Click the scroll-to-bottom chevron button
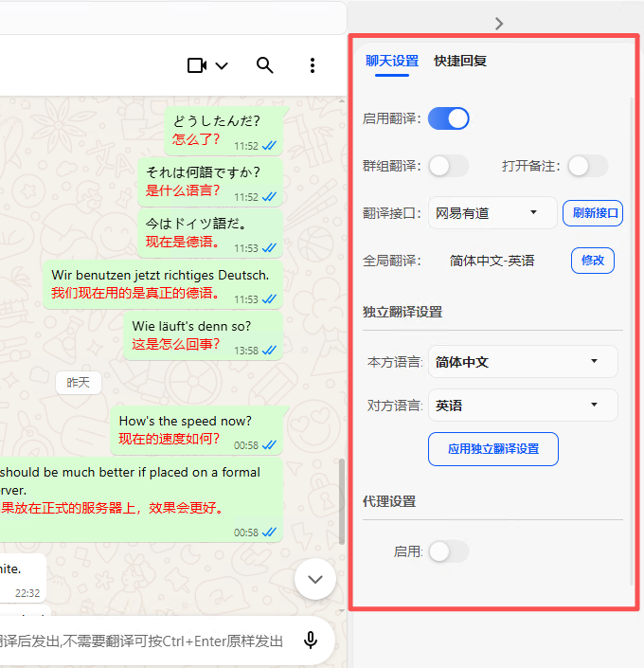 (315, 579)
